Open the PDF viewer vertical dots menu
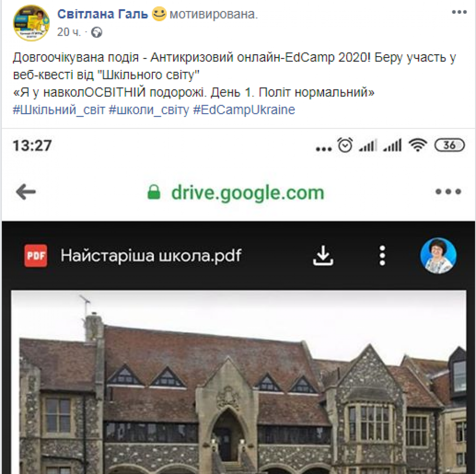The height and width of the screenshot is (474, 476). pos(382,256)
